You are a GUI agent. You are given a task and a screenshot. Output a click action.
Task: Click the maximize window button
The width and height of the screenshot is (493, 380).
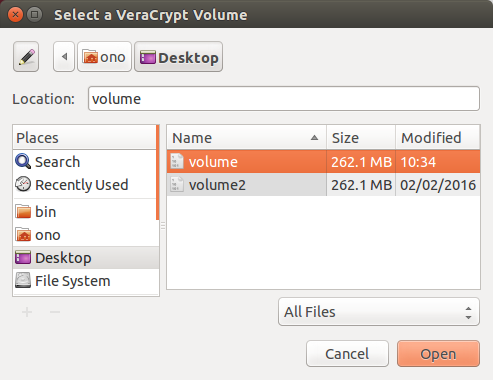coord(34,15)
